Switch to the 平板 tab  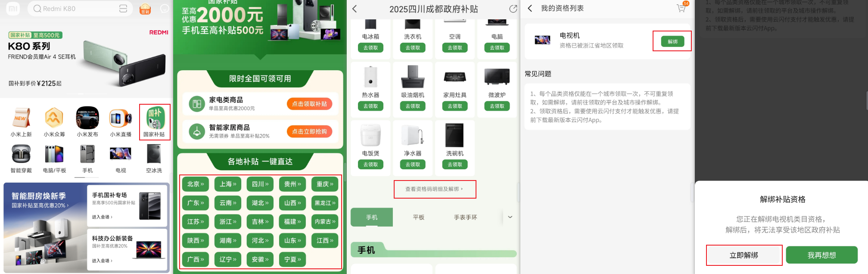[419, 217]
